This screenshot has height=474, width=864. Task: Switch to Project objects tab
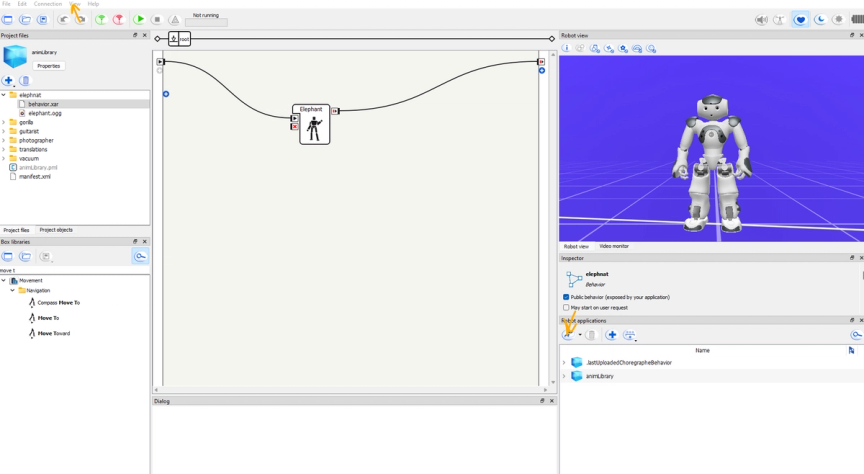click(x=56, y=230)
